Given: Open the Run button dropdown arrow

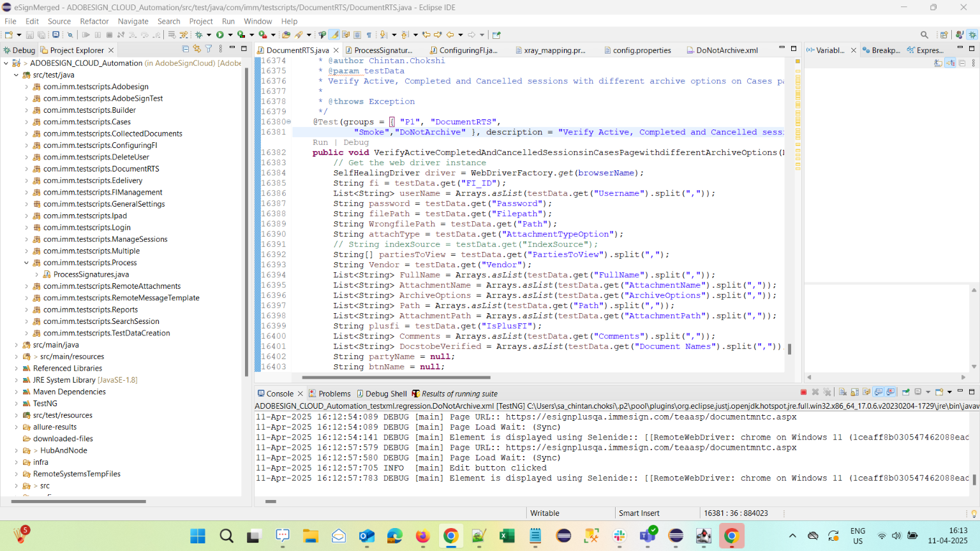Looking at the screenshot, I should click(x=230, y=35).
